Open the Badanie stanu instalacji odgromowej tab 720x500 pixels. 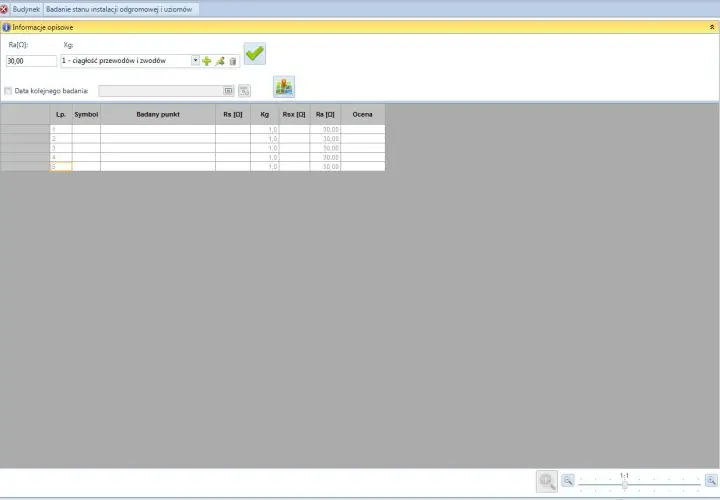tap(119, 9)
